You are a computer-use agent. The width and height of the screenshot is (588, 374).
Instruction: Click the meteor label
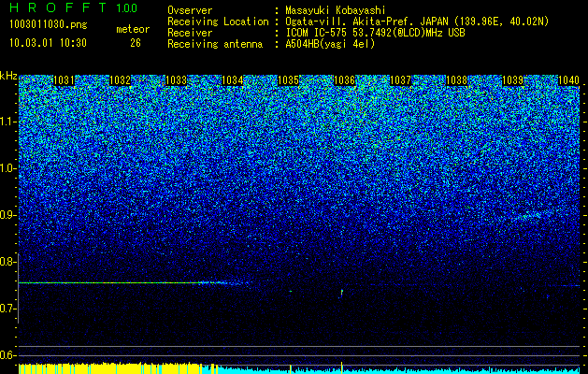(x=133, y=29)
